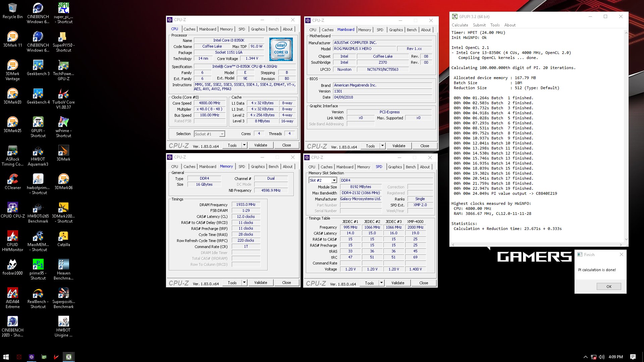
Task: Launch Geekbench 3 icon
Action: [38, 68]
